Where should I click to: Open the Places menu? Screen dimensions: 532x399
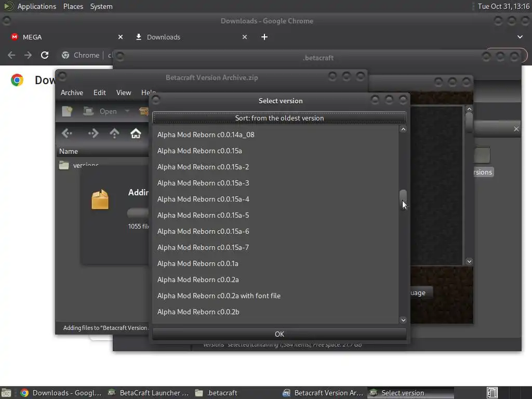tap(73, 6)
